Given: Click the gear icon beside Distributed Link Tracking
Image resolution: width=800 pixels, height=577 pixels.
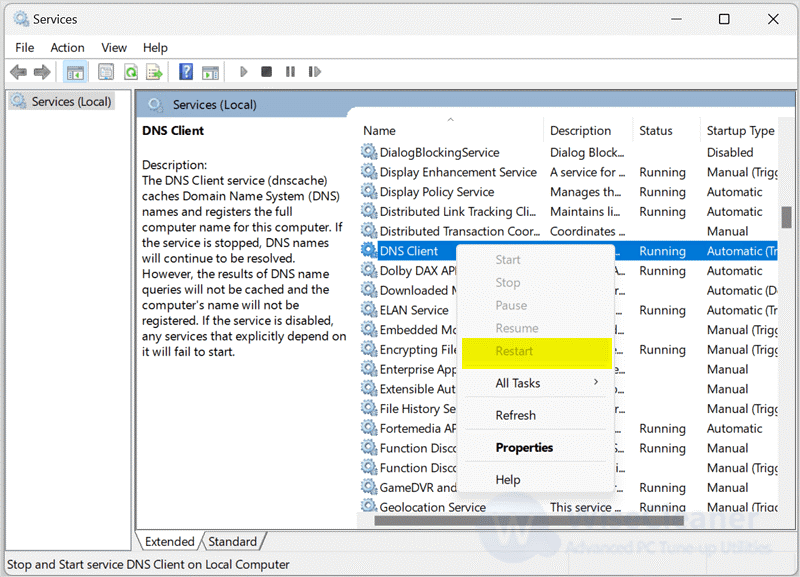Looking at the screenshot, I should 368,211.
